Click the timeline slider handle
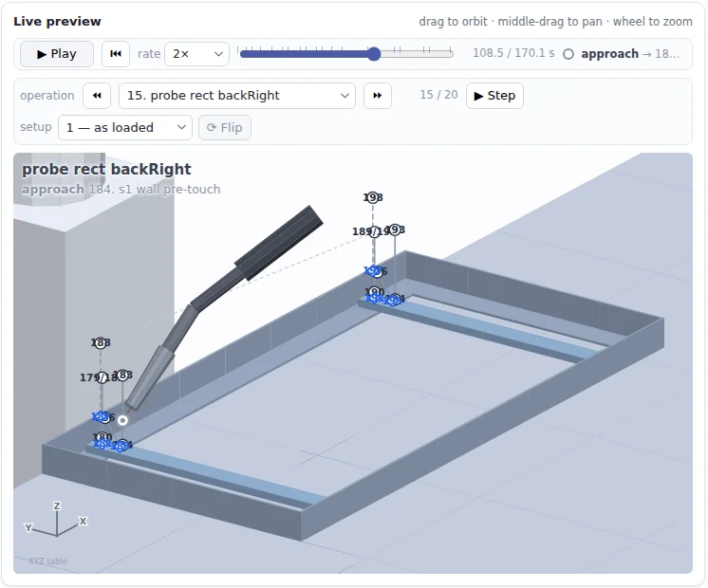The width and height of the screenshot is (708, 588). pos(374,54)
